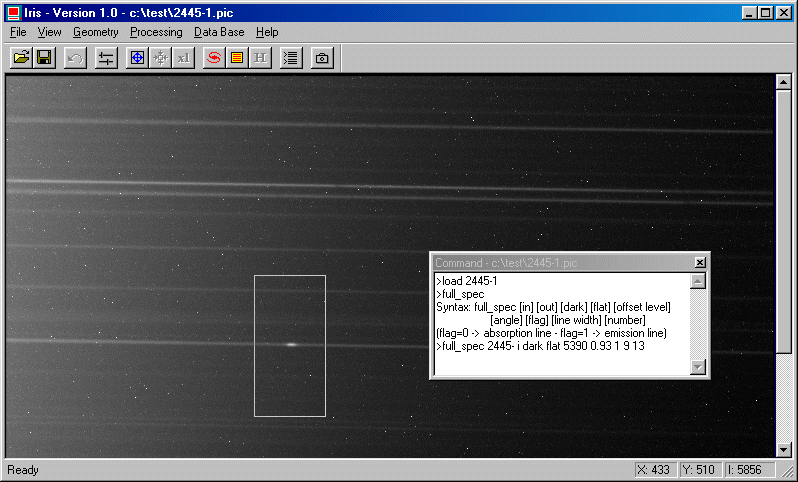This screenshot has height=482, width=798.
Task: Click the Open file toolbar icon
Action: coord(21,58)
